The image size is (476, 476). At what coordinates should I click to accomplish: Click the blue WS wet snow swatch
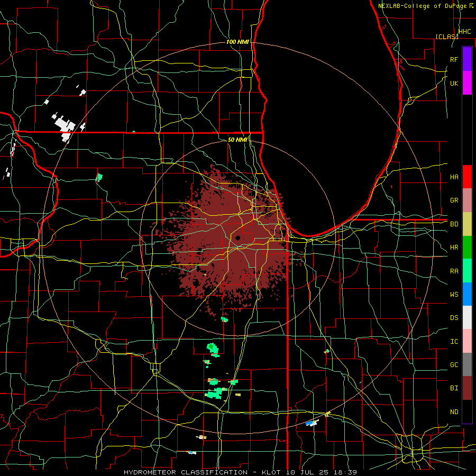coord(467,294)
